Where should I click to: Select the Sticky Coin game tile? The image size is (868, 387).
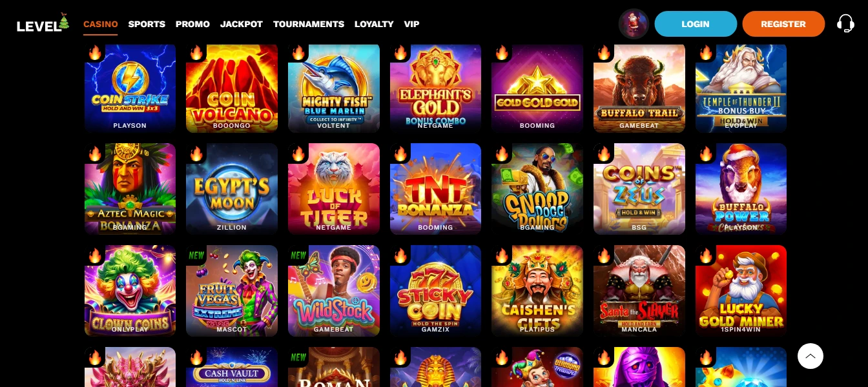[x=435, y=290]
